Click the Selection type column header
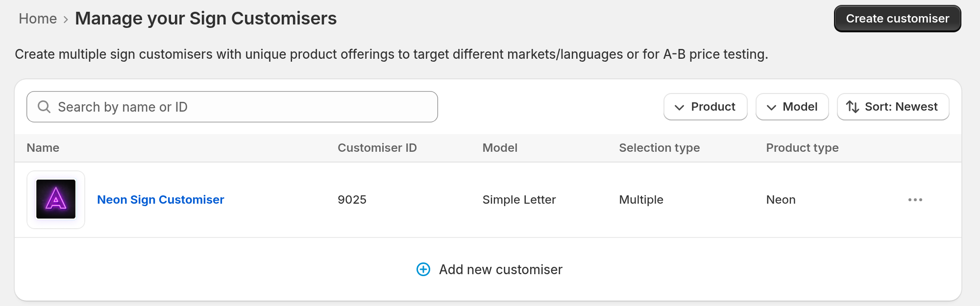Viewport: 980px width, 306px height. (660, 148)
